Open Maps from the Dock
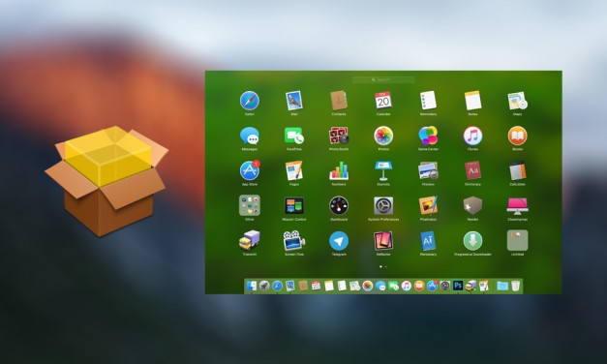The height and width of the screenshot is (364, 607). (x=354, y=286)
